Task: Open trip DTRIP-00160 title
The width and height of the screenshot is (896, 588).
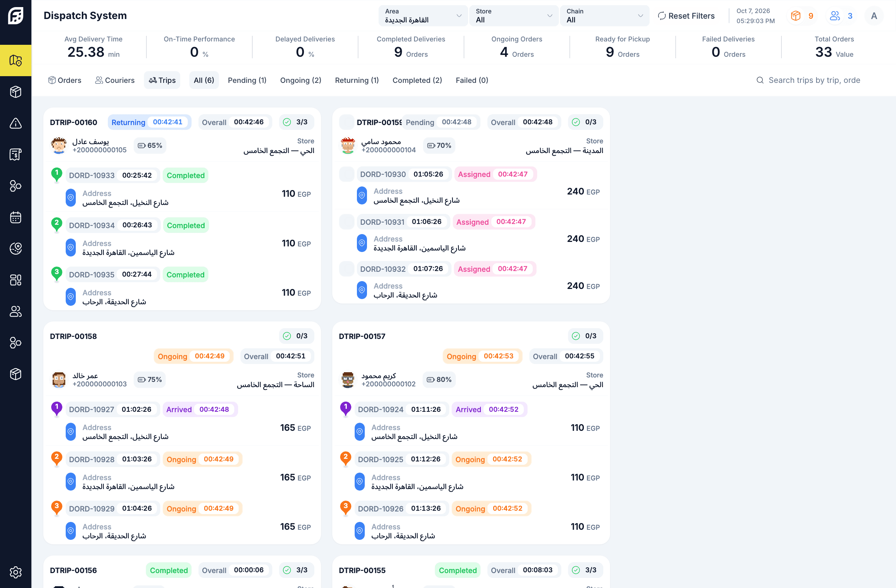Action: [74, 122]
